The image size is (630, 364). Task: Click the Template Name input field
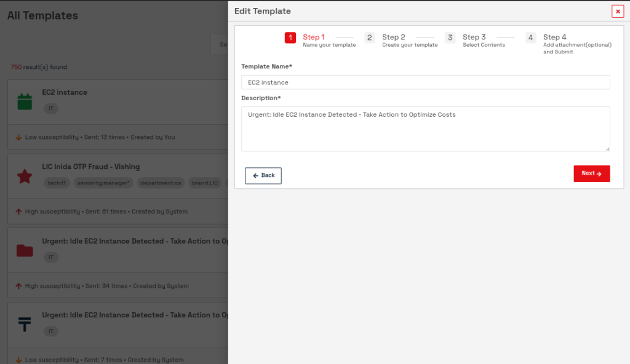(x=426, y=82)
